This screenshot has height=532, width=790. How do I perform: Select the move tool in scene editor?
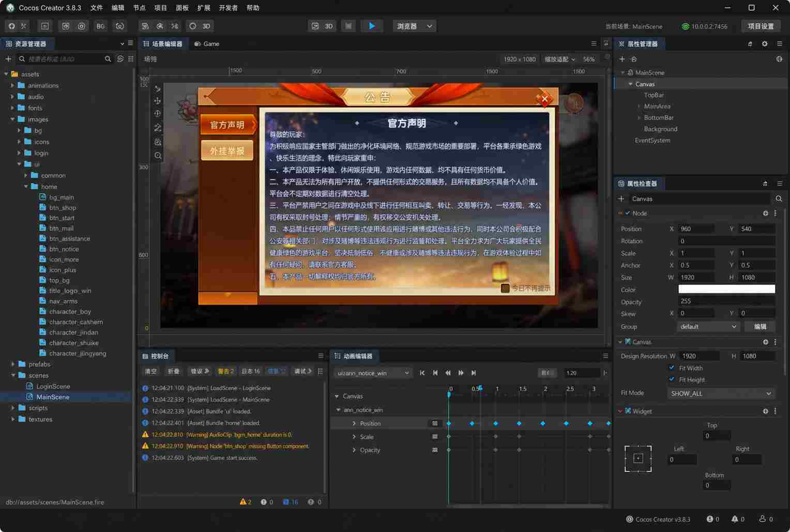click(157, 101)
